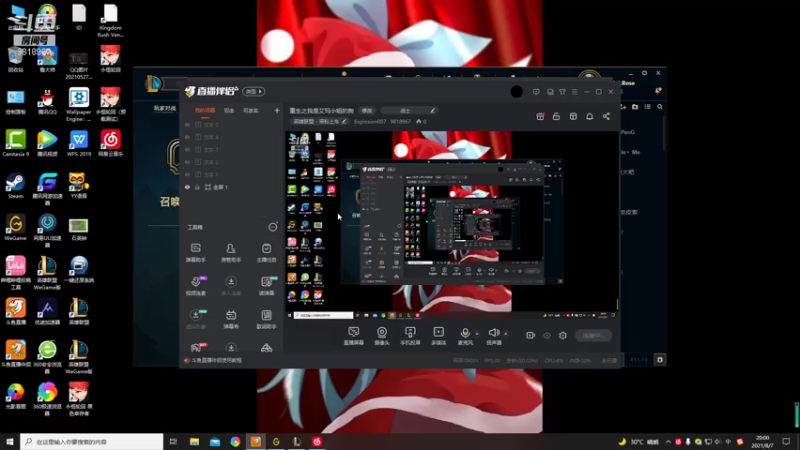
Task: Toggle the unlock icon above the preview
Action: [556, 116]
